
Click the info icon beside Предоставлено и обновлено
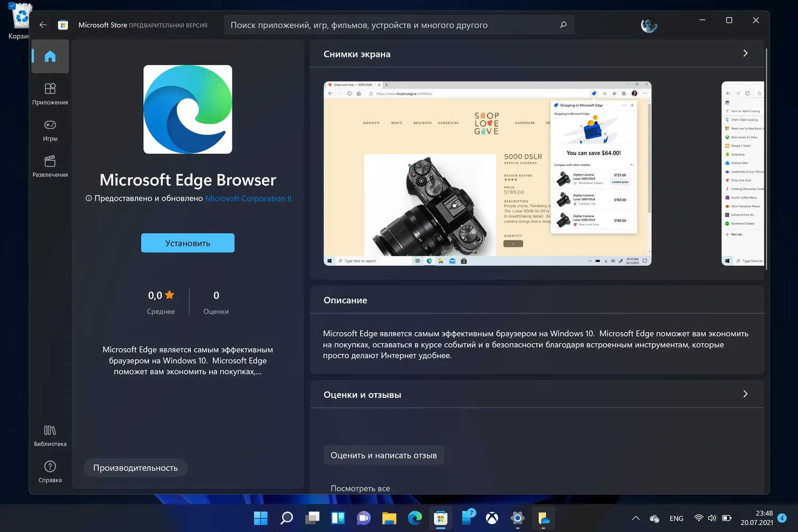89,198
